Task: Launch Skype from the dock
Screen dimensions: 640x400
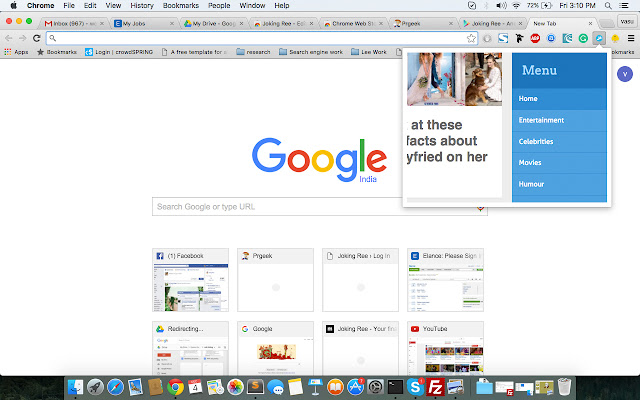Action: point(415,387)
